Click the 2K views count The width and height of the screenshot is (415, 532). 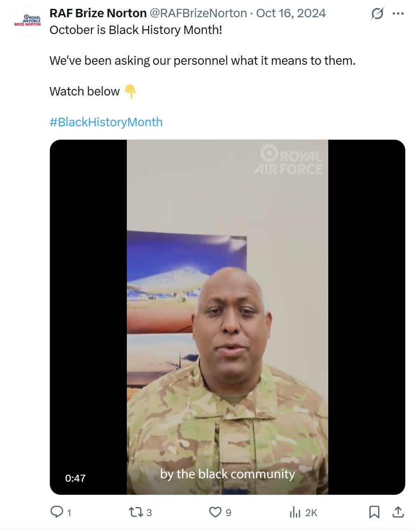pyautogui.click(x=311, y=512)
